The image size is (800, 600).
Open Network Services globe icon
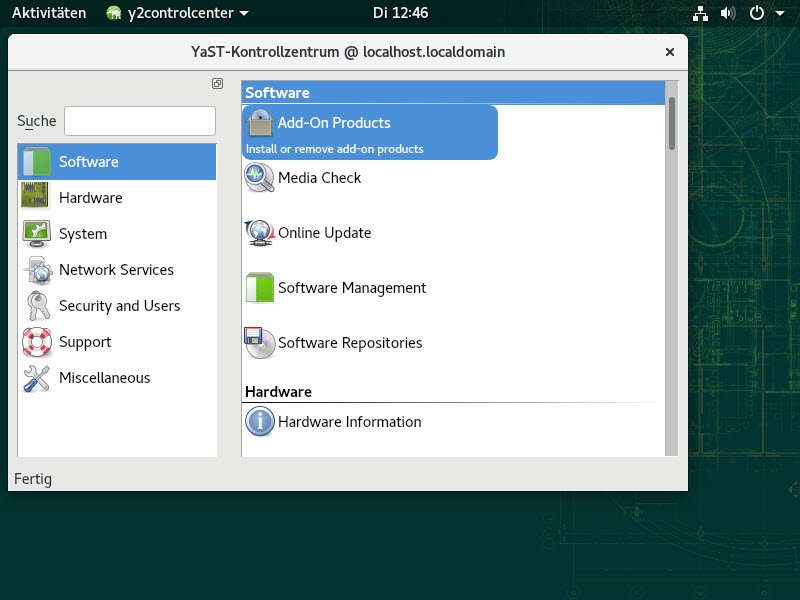pyautogui.click(x=37, y=270)
